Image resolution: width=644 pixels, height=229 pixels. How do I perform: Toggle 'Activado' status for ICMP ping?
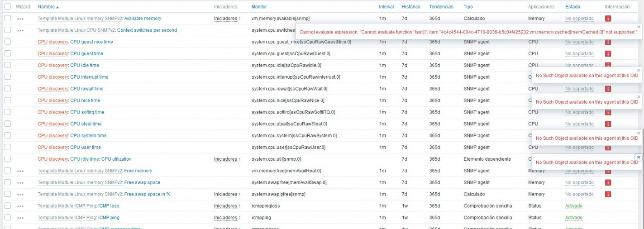point(574,218)
